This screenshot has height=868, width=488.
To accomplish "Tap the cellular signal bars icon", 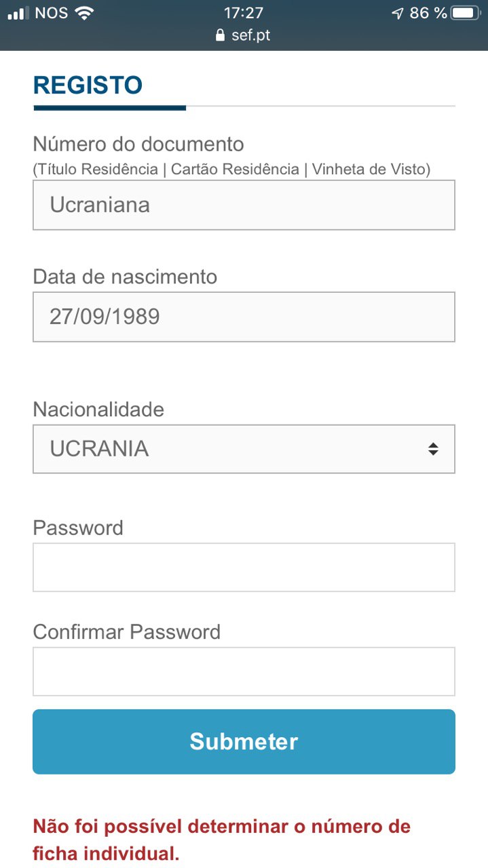I will click(18, 13).
